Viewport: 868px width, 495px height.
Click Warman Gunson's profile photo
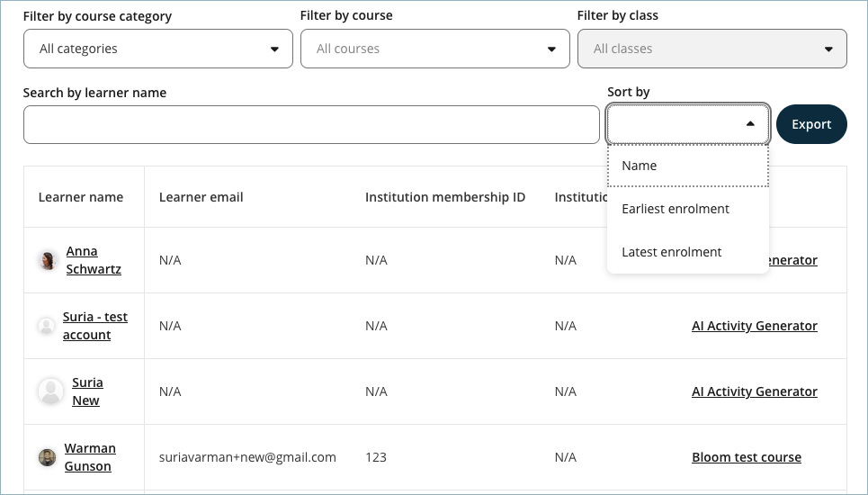47,457
